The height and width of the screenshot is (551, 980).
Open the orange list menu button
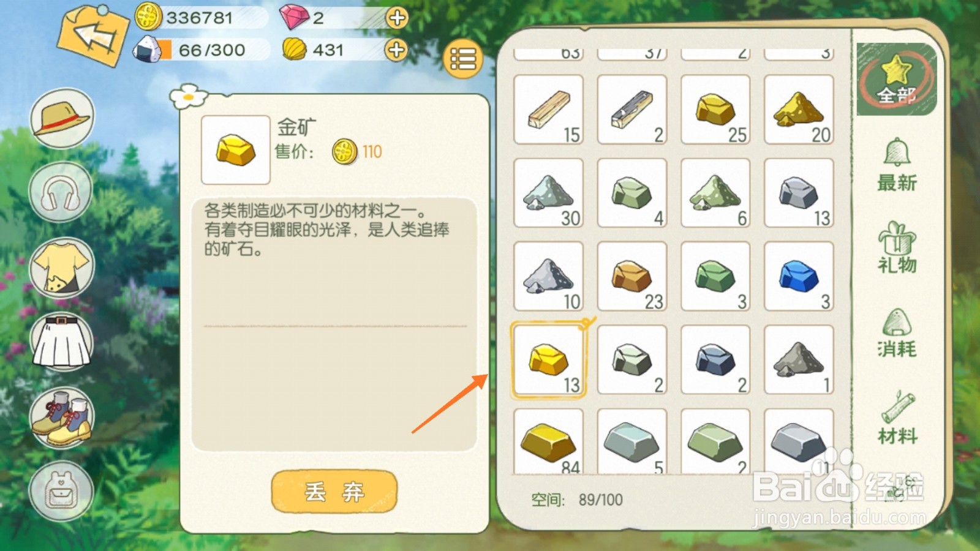coord(463,59)
